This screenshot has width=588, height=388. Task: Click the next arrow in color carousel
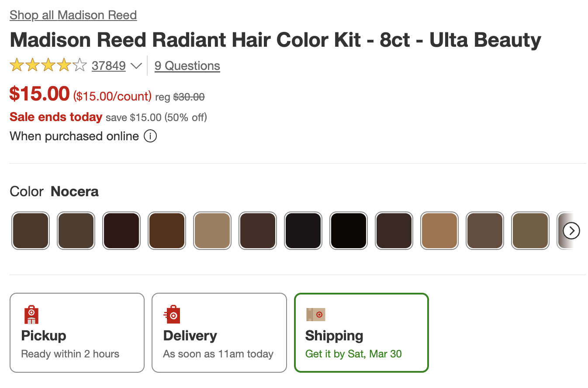coord(571,231)
